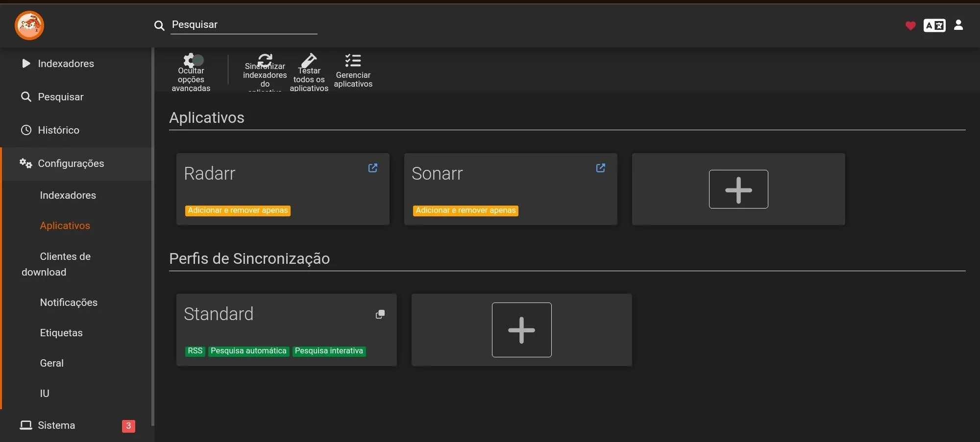The image size is (980, 442).
Task: Click the Prowlarr logo icon
Action: 29,25
